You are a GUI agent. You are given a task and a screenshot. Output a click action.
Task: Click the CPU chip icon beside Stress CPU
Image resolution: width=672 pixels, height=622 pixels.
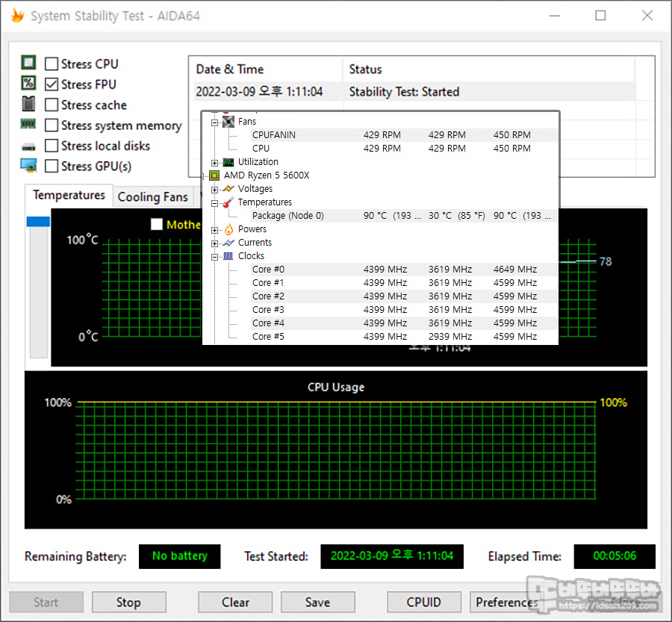(x=28, y=63)
